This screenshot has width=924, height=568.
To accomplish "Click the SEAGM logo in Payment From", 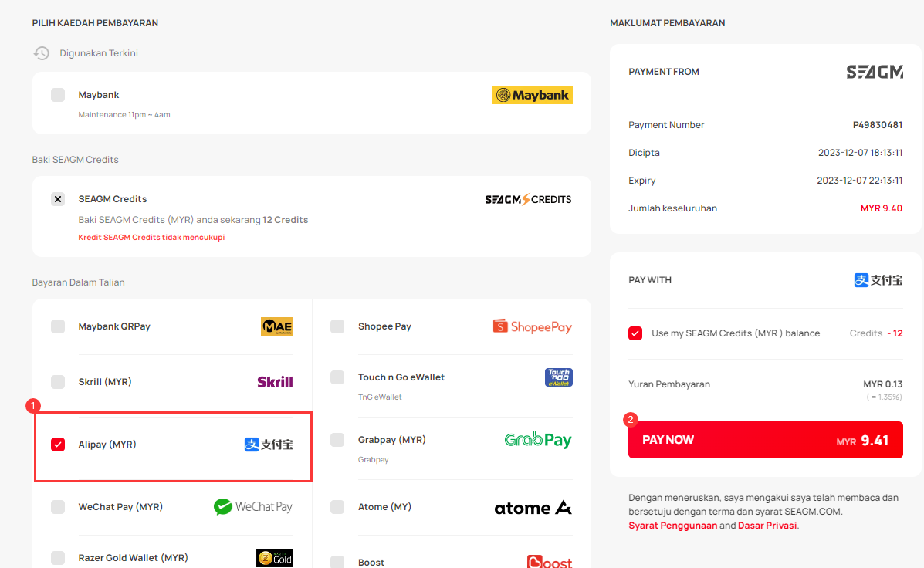I will click(875, 72).
